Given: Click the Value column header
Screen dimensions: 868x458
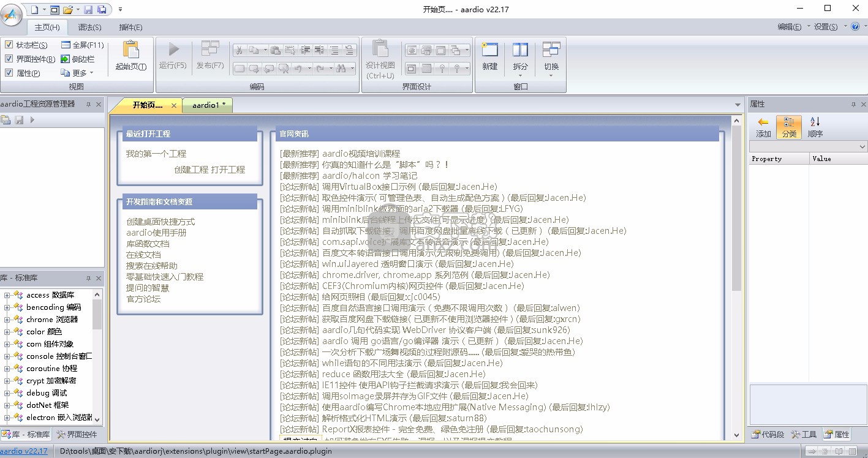Looking at the screenshot, I should point(837,159).
